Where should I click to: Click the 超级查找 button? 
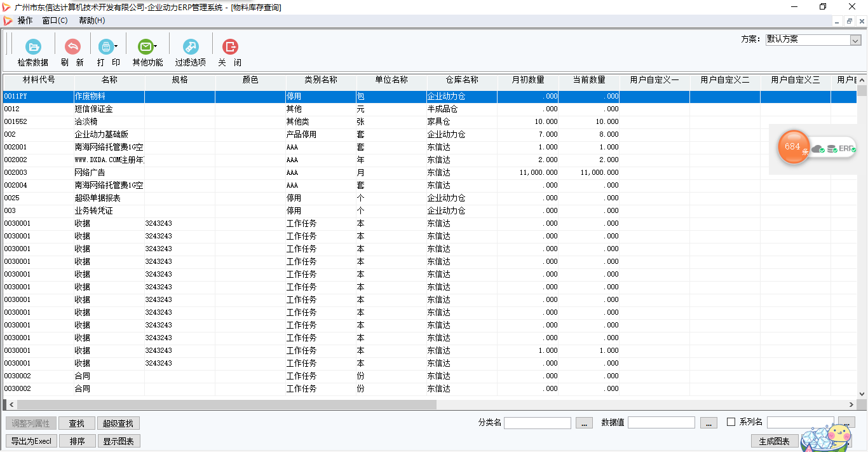(x=119, y=423)
